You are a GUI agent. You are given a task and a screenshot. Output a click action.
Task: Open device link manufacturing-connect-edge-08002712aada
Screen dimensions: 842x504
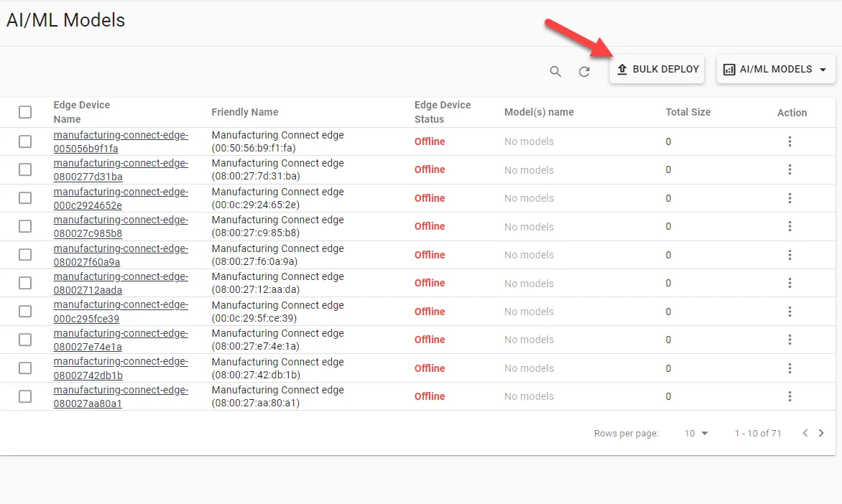121,283
